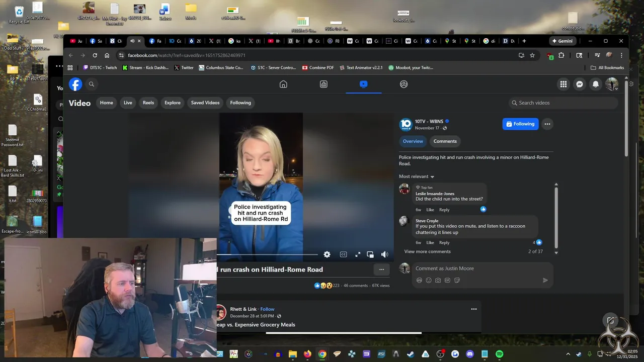This screenshot has height=362, width=644.
Task: Reload the page in Chrome
Action: (95, 55)
